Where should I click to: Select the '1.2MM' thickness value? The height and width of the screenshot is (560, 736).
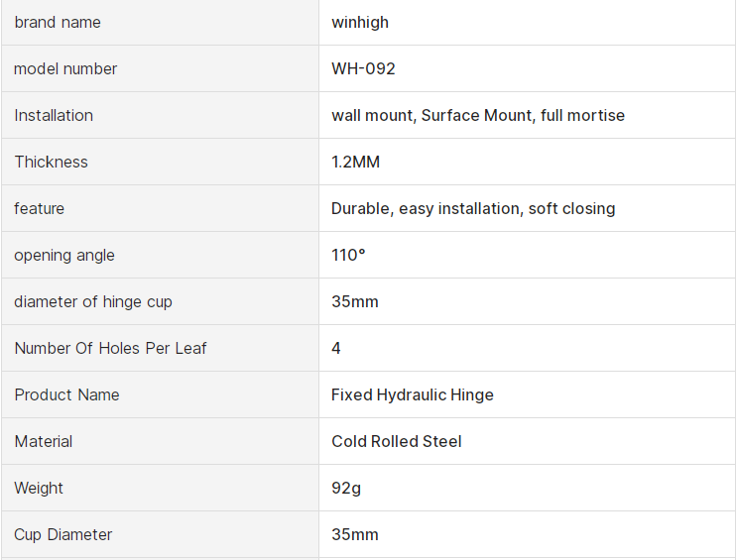[355, 162]
